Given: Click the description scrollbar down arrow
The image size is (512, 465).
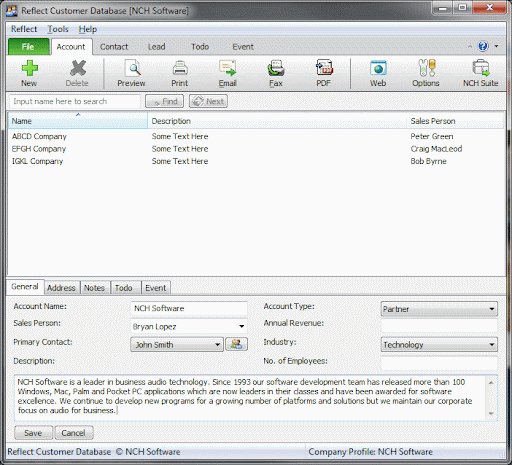Looking at the screenshot, I should (491, 414).
